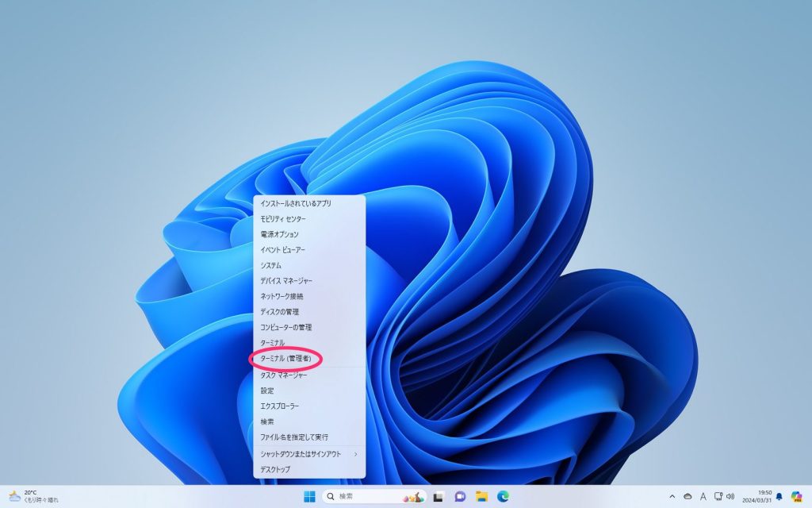Viewport: 812px width, 508px height.
Task: Show hidden icons in the system tray
Action: [672, 497]
